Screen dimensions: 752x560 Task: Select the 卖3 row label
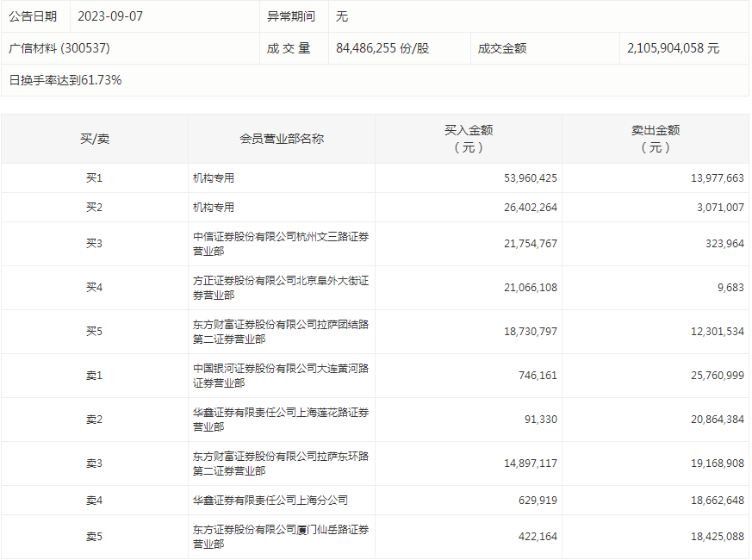pos(95,464)
